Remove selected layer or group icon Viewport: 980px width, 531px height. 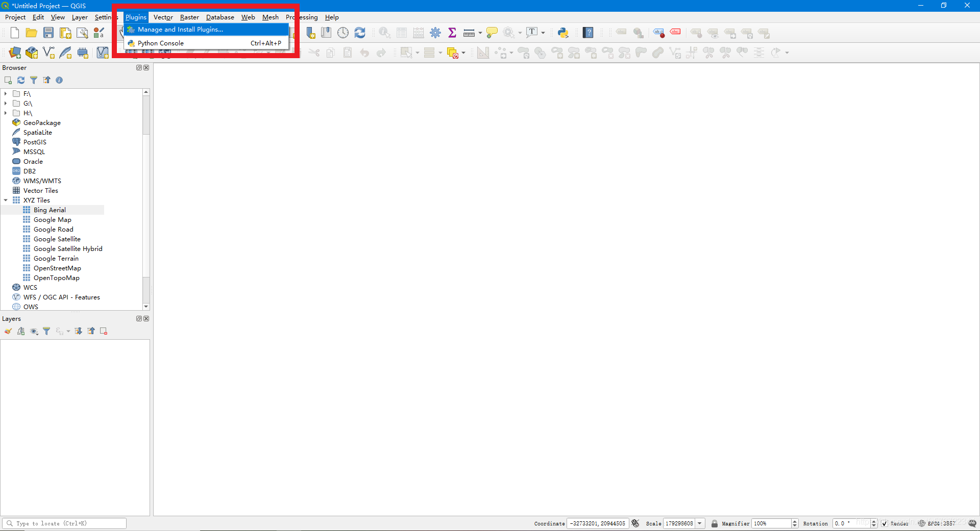pos(104,331)
